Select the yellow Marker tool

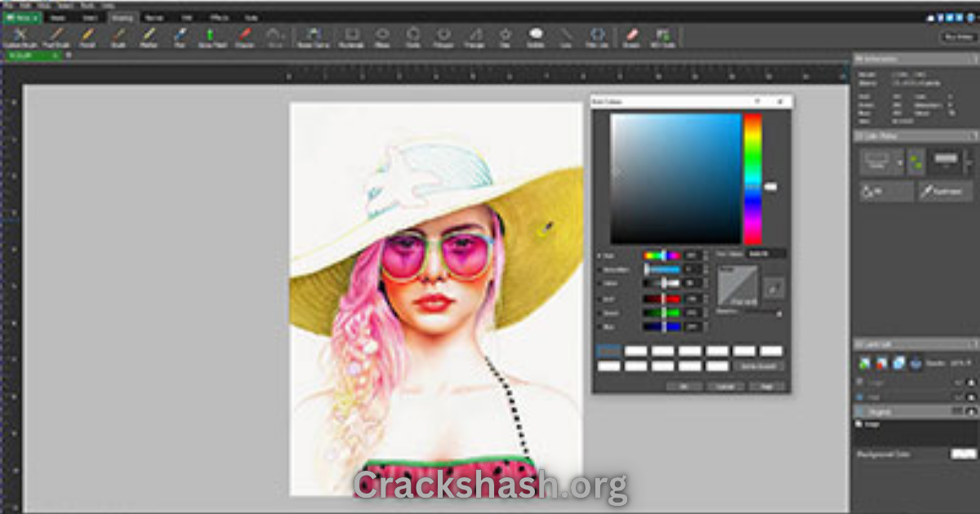pyautogui.click(x=149, y=38)
